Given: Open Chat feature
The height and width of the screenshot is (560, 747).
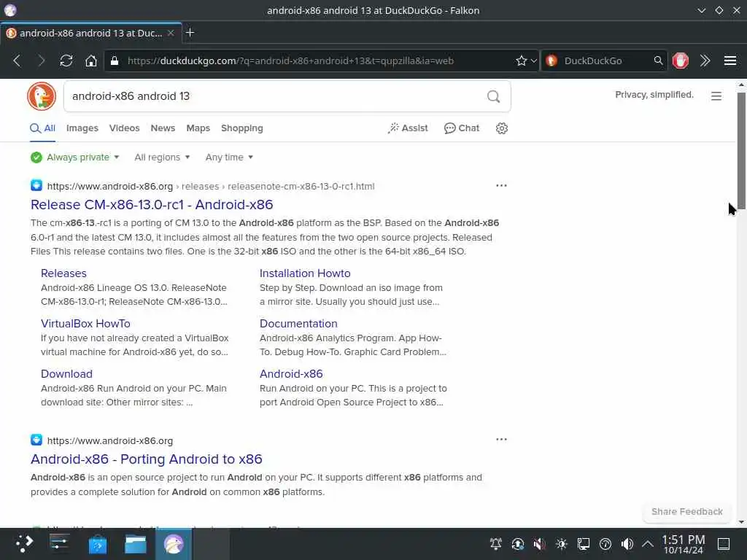Looking at the screenshot, I should coord(462,128).
